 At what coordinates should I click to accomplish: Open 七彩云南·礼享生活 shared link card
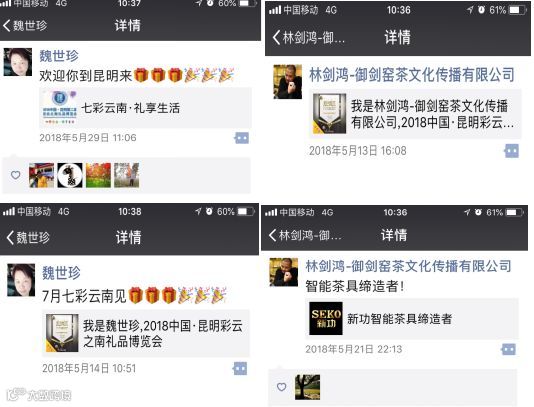146,108
